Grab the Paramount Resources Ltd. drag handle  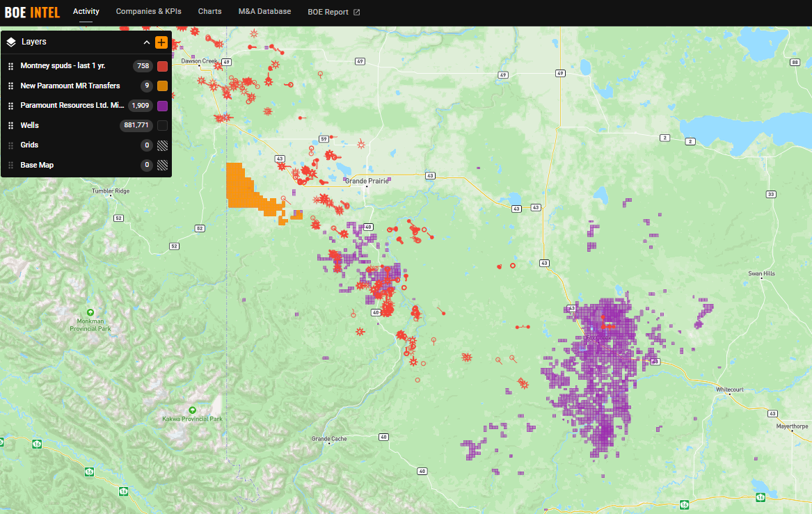11,106
